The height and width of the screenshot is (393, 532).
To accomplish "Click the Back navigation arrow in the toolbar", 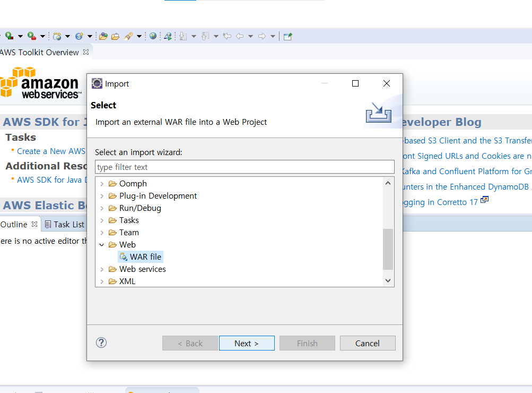I will (240, 36).
